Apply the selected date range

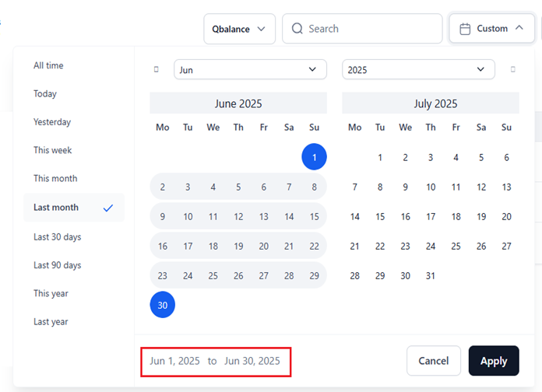pos(494,361)
